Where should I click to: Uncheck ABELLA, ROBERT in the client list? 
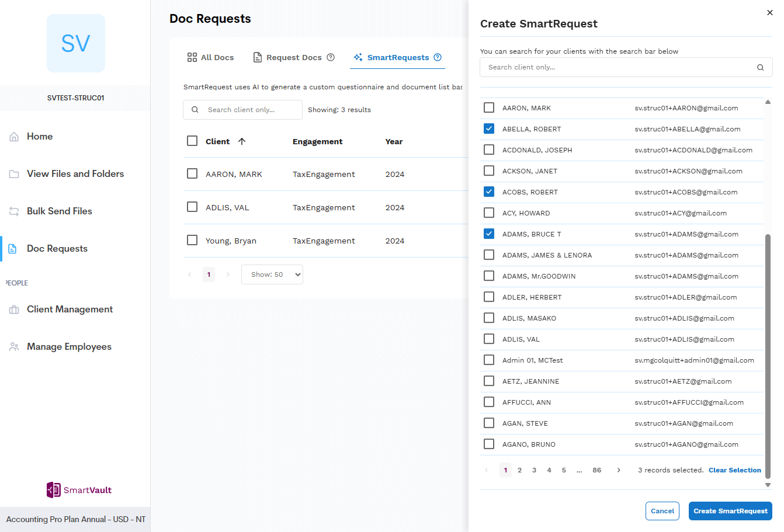tap(489, 128)
